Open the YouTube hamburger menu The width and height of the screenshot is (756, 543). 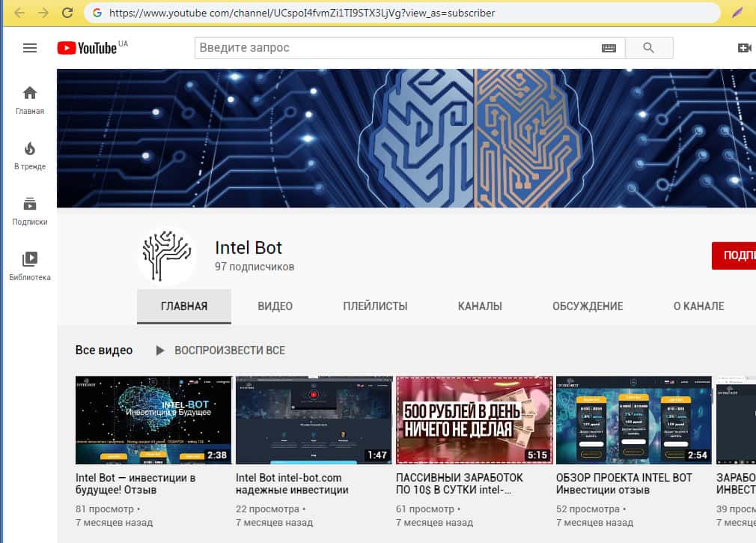pyautogui.click(x=30, y=48)
